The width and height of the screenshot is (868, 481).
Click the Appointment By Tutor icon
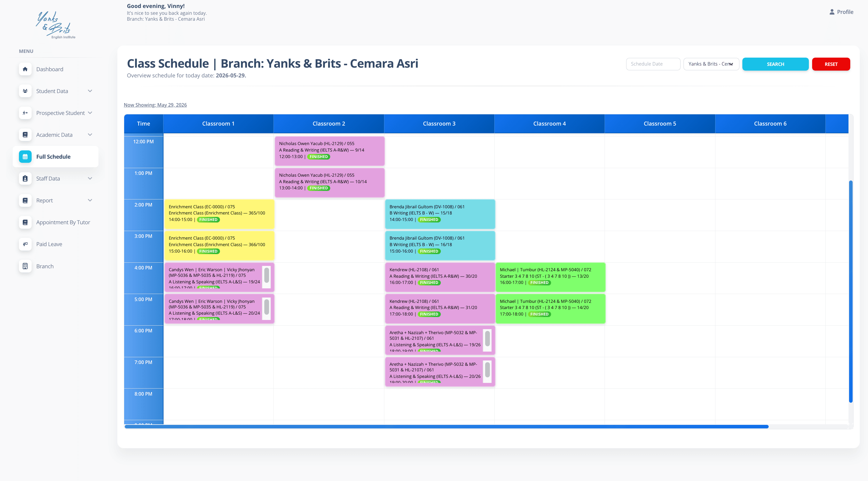(25, 222)
